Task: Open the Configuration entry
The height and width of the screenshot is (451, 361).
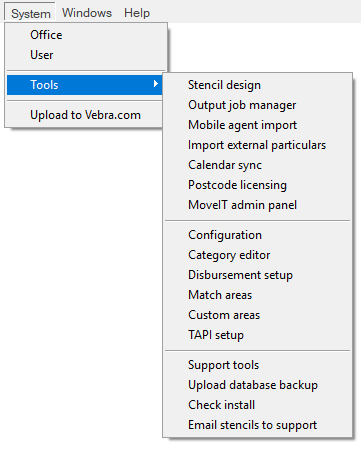Action: pyautogui.click(x=257, y=235)
